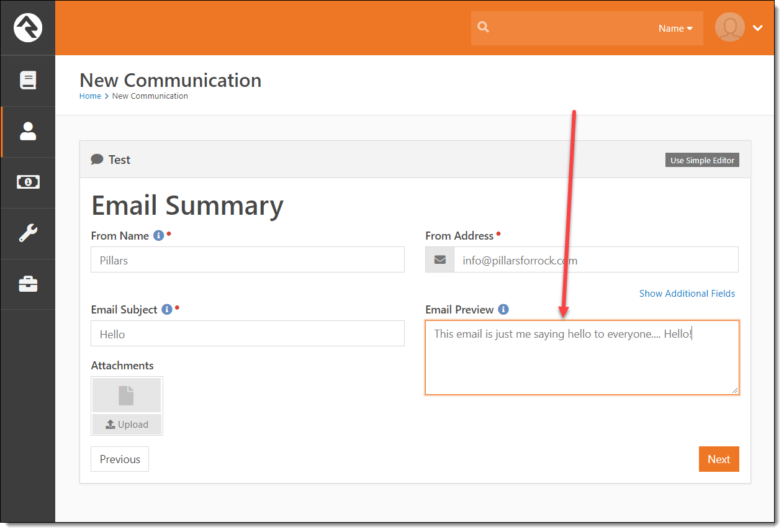784x532 pixels.
Task: Show the Email Preview info tooltip
Action: [x=503, y=309]
